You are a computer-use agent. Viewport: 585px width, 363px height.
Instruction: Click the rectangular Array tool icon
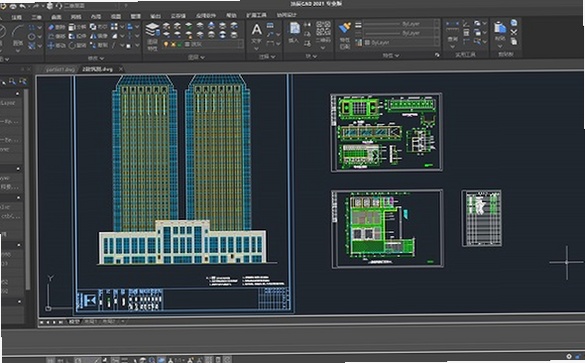[x=114, y=27]
